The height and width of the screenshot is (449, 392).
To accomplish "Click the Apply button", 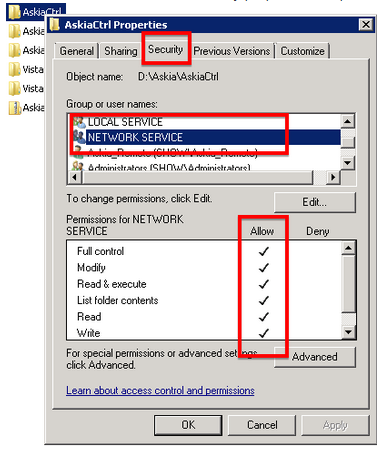I will click(x=335, y=425).
